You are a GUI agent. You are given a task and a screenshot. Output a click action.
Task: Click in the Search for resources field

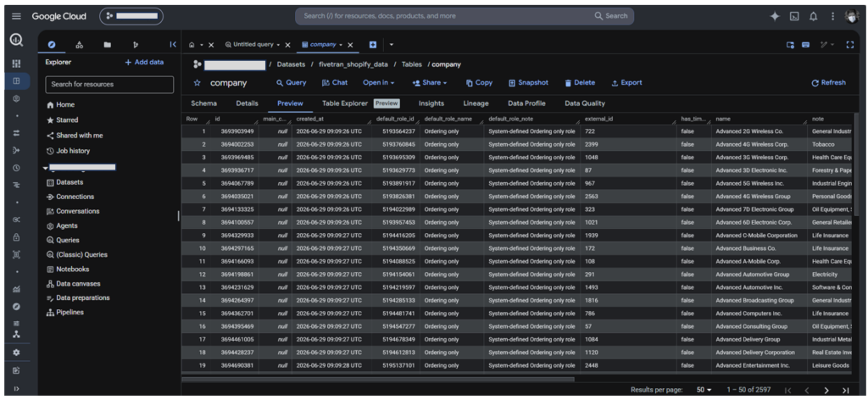tap(109, 85)
